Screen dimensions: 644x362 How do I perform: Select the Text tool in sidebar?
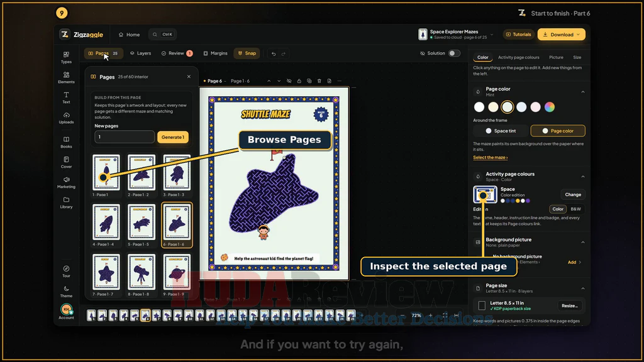(66, 97)
